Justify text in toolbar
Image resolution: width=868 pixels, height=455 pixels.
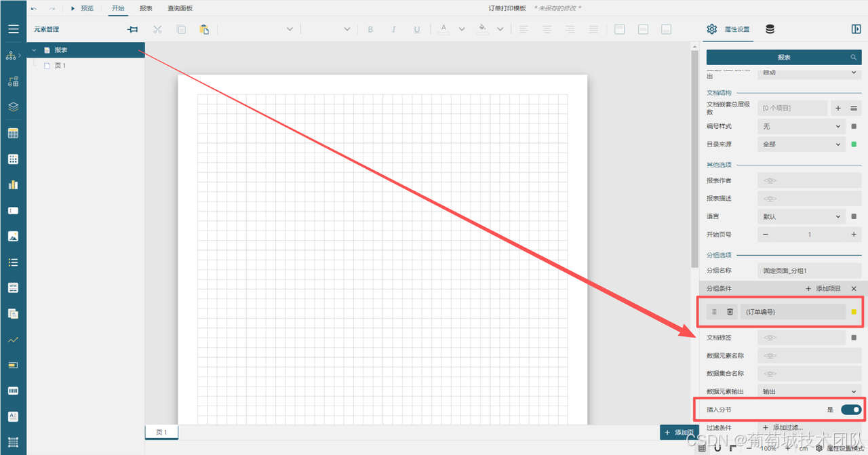tap(593, 29)
